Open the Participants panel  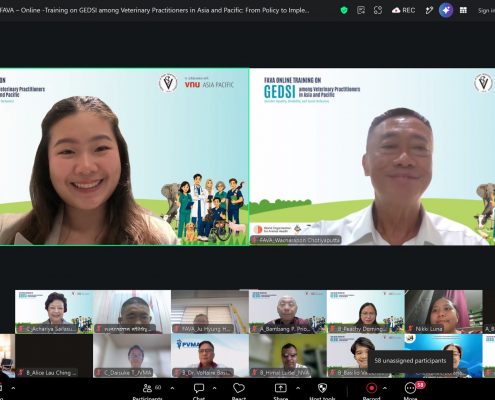(148, 389)
